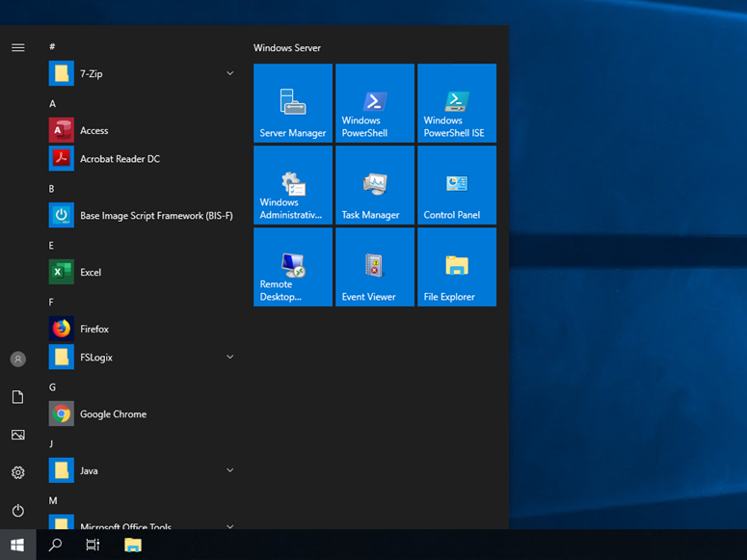The height and width of the screenshot is (560, 747).
Task: Open the Windows Administrative Tools tile
Action: click(293, 185)
